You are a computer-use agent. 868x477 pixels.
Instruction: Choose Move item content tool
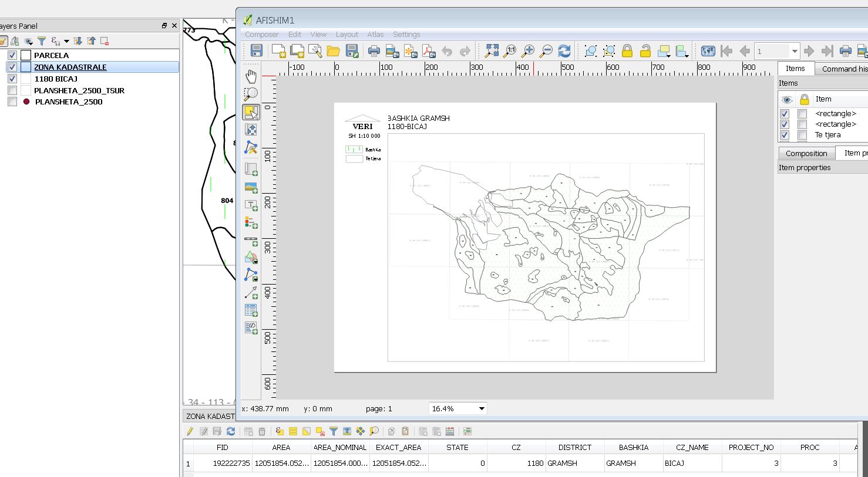click(251, 130)
